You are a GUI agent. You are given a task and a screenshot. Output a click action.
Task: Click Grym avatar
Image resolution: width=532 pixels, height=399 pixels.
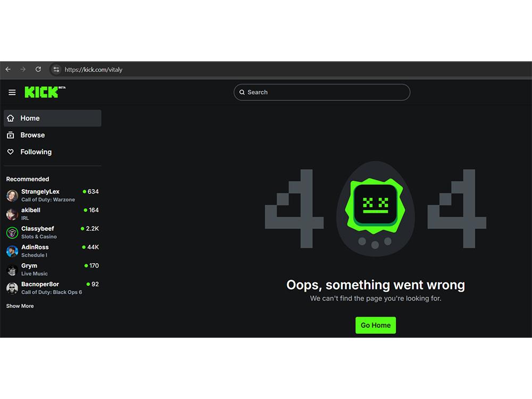pyautogui.click(x=12, y=270)
